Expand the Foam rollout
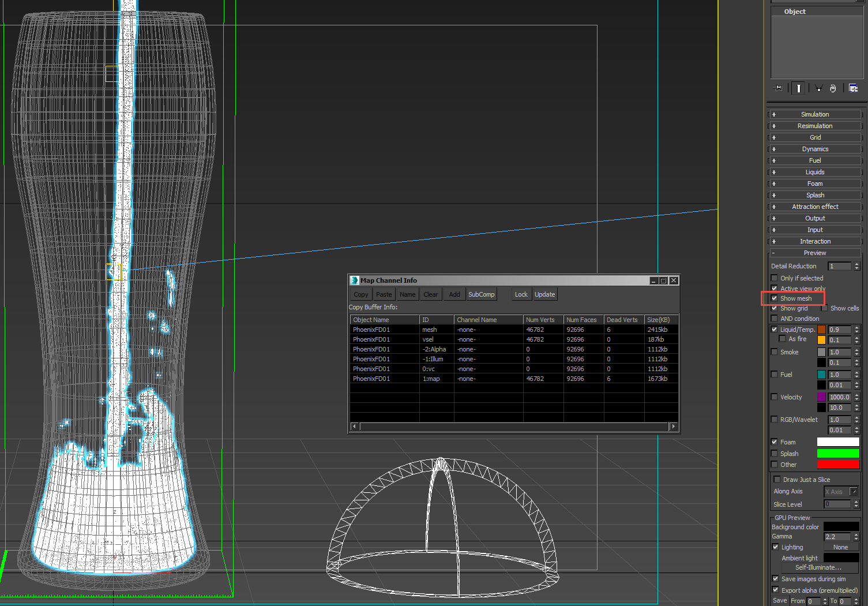Image resolution: width=868 pixels, height=606 pixels. tap(815, 184)
